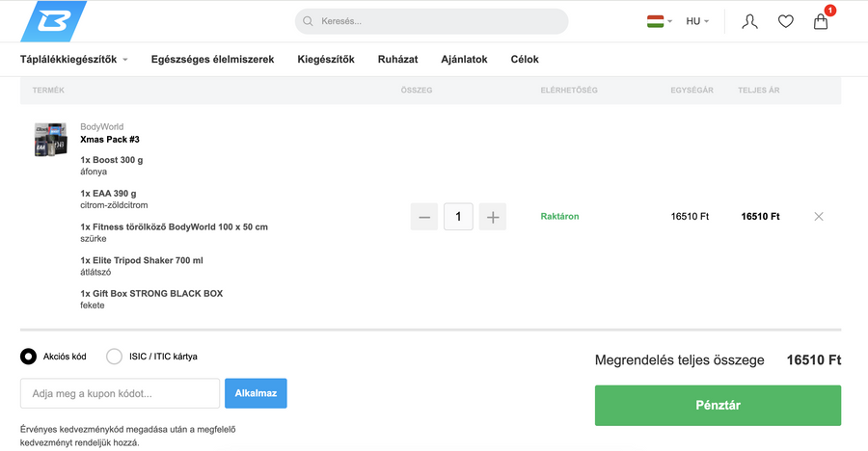Screen dimensions: 868x451
Task: Select the Akciós kód radio button
Action: (x=29, y=357)
